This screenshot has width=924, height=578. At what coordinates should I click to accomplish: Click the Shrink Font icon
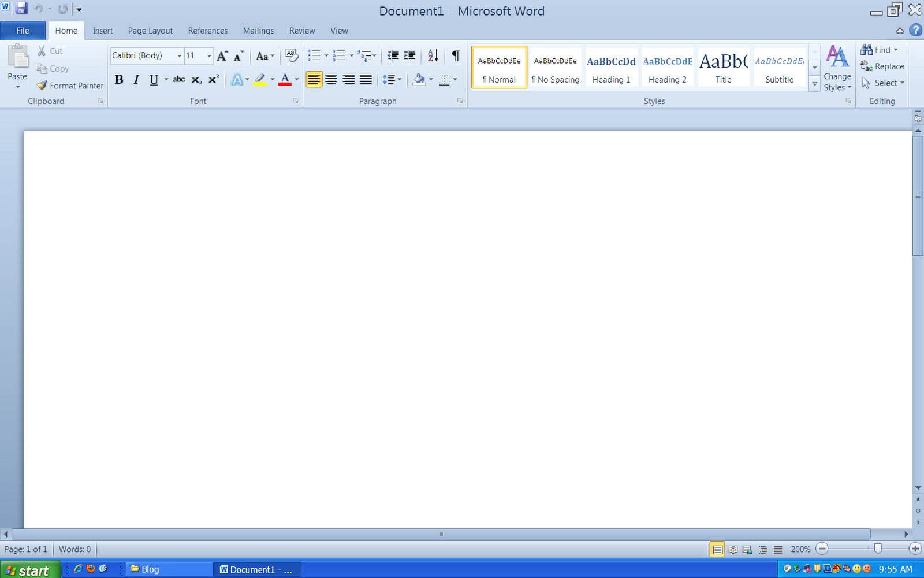[x=239, y=56]
